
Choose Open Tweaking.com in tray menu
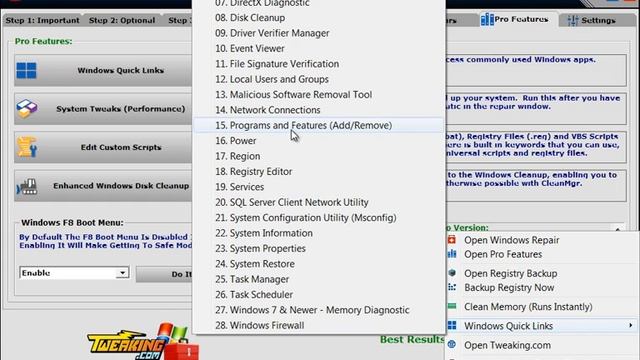(x=542, y=345)
